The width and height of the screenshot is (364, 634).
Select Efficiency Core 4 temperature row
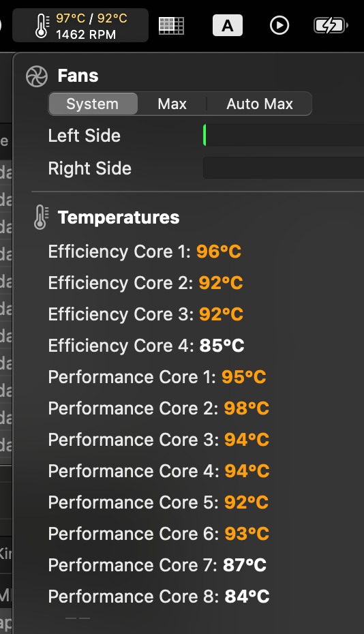point(146,346)
